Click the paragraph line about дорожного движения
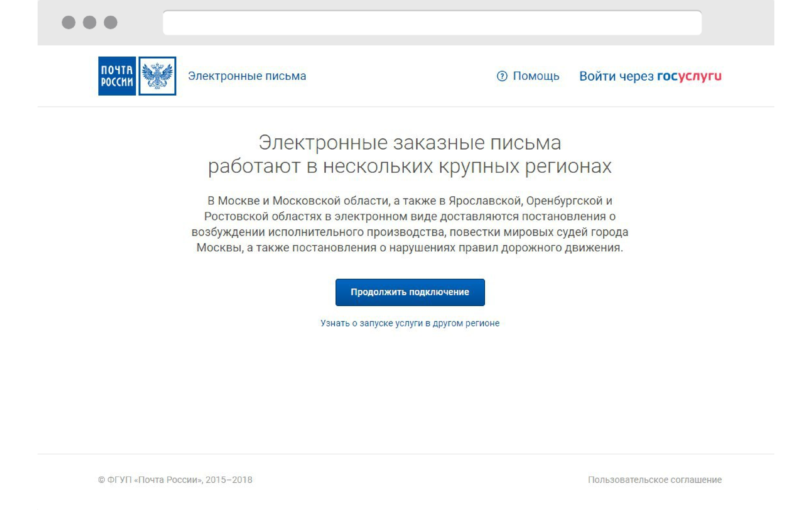Image resolution: width=812 pixels, height=510 pixels. [x=410, y=248]
